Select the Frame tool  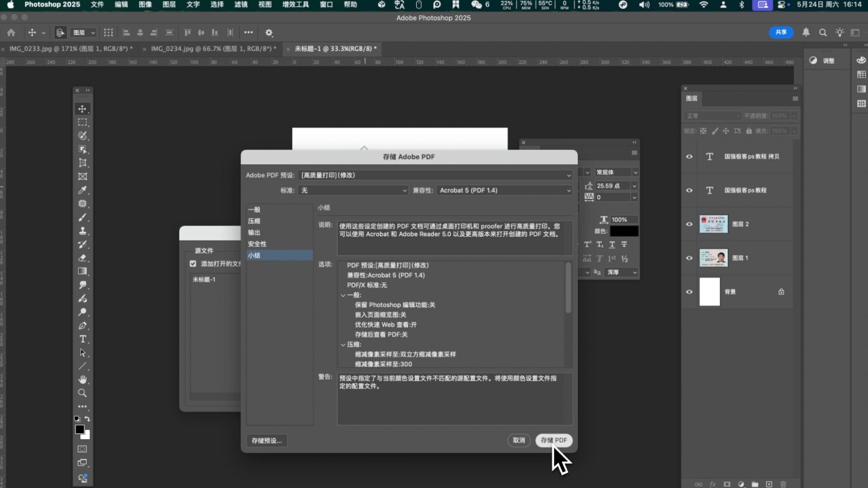pos(82,177)
